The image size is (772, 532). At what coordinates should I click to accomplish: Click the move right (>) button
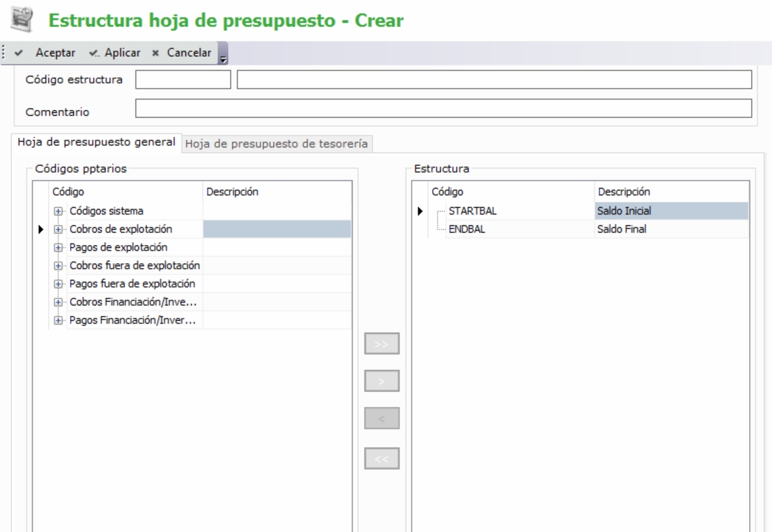pos(381,381)
